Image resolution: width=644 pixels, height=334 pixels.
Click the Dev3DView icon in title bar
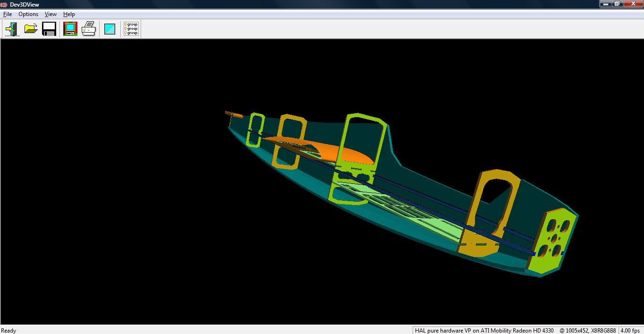[3, 4]
